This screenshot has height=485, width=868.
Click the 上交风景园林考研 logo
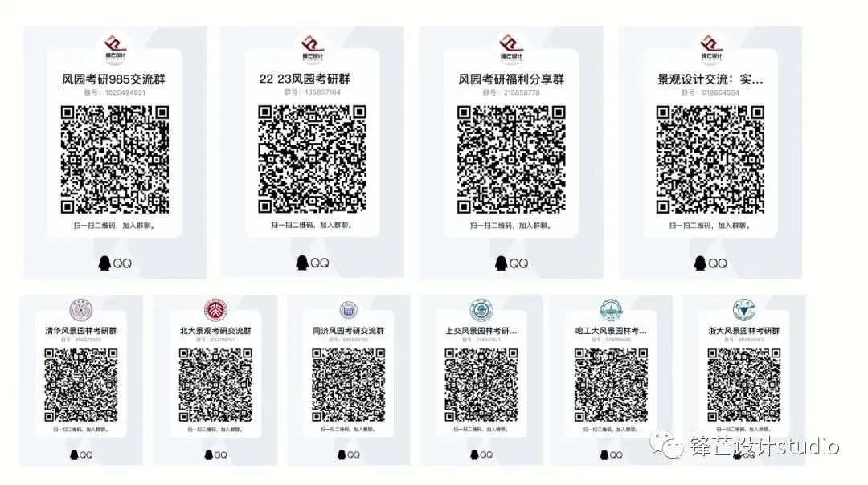[x=481, y=310]
